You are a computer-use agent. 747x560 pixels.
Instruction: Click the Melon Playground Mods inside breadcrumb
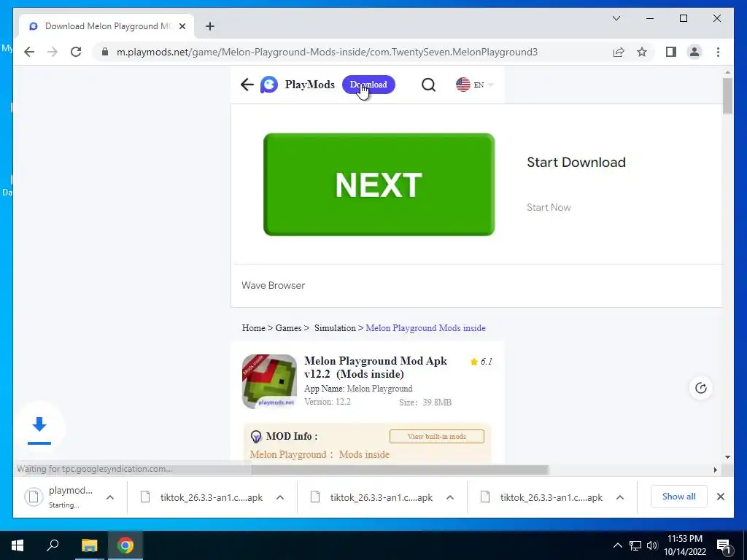(x=425, y=328)
